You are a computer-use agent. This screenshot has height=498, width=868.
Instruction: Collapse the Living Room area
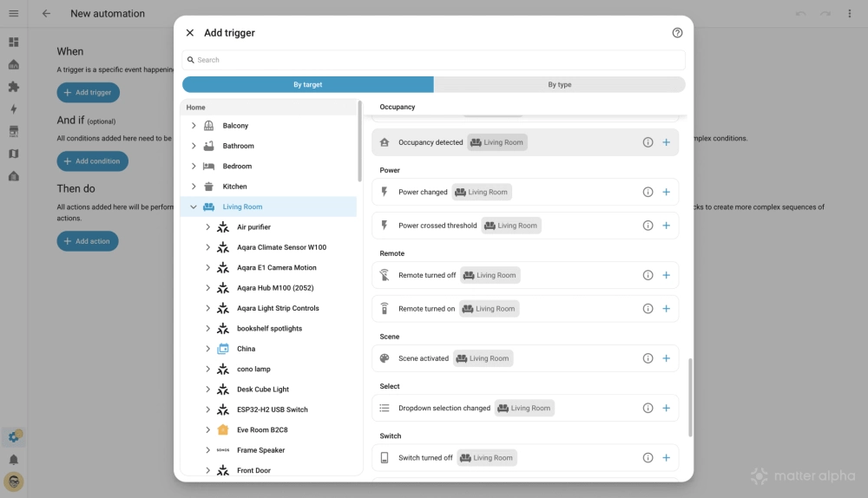194,207
